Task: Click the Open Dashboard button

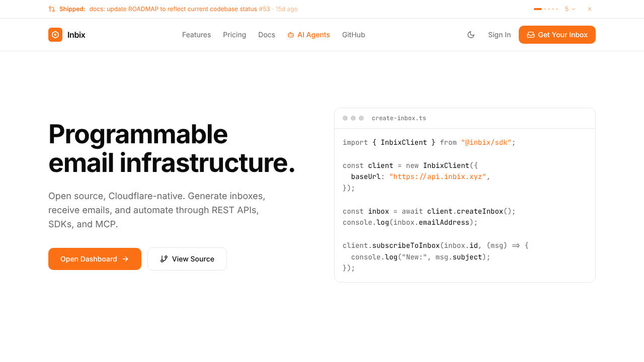Action: coord(95,259)
